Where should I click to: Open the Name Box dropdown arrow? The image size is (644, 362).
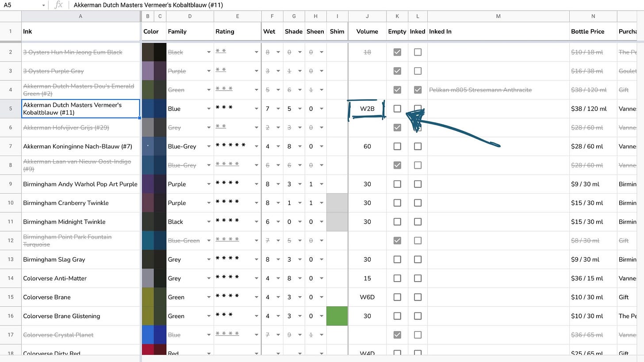43,5
